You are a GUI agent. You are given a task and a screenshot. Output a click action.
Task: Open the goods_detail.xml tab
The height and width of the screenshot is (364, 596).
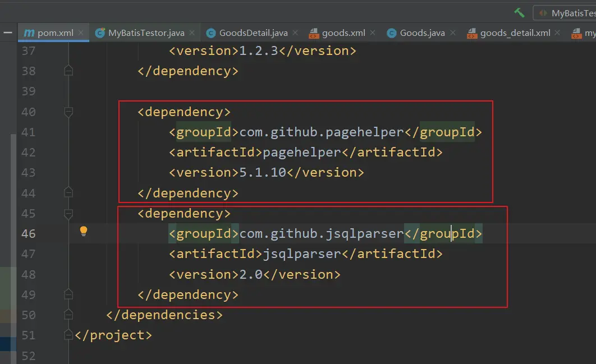tap(515, 33)
